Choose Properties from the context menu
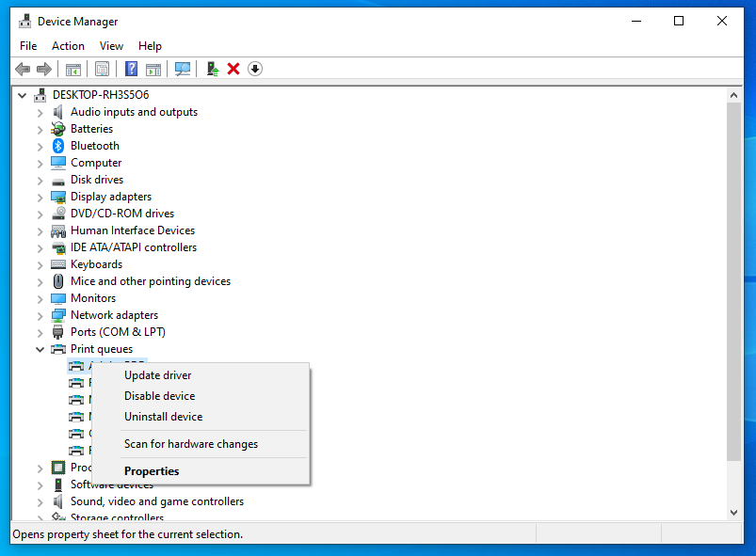 [201, 471]
